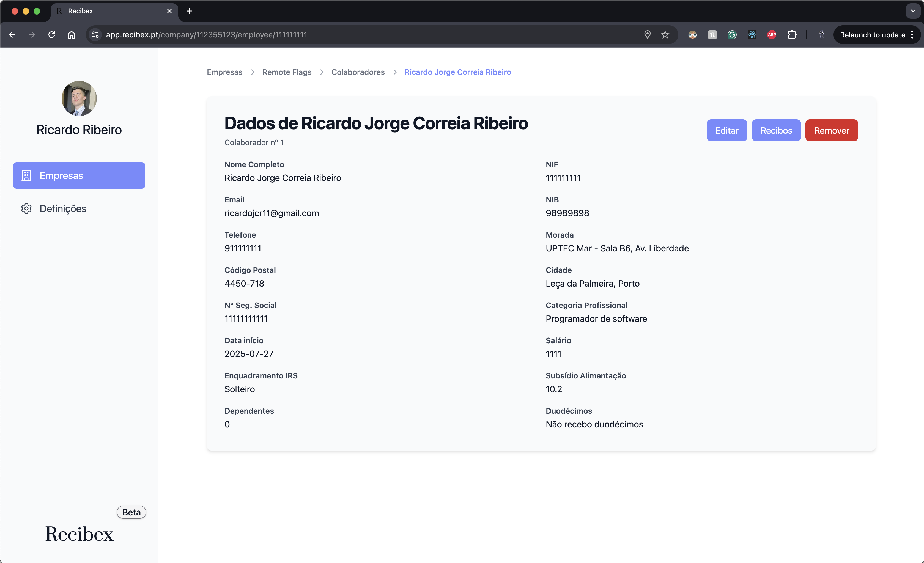Open React Developer Tools extension

point(752,35)
